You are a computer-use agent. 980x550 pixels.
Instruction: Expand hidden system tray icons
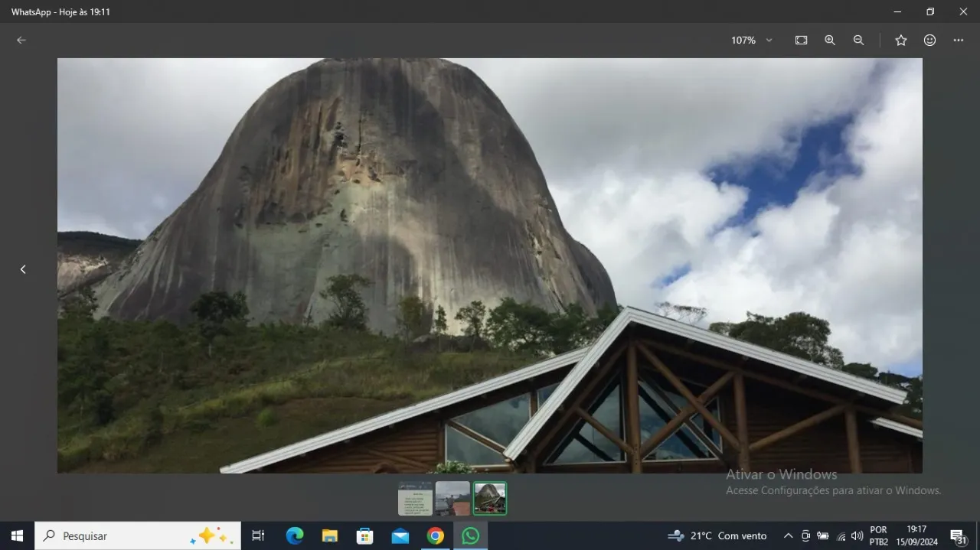click(788, 535)
